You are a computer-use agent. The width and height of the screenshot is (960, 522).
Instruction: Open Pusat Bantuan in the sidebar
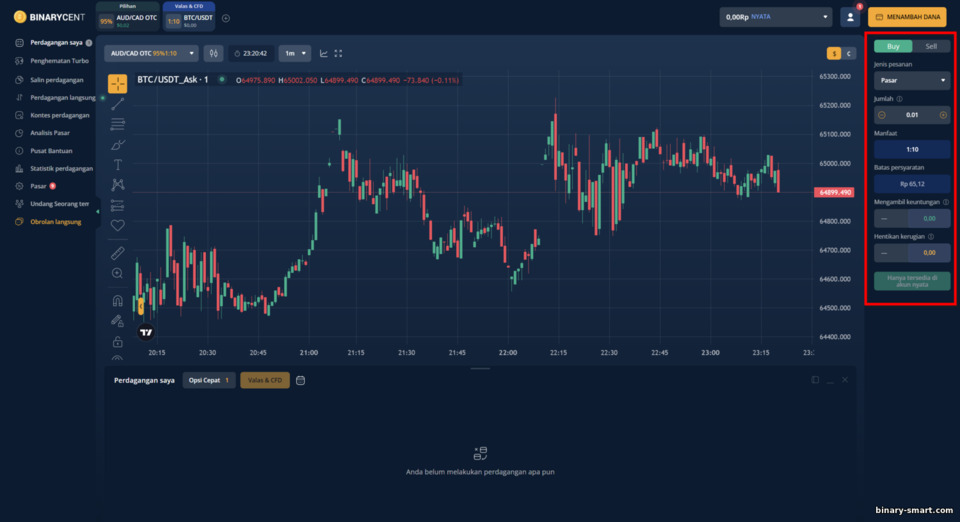(x=51, y=151)
